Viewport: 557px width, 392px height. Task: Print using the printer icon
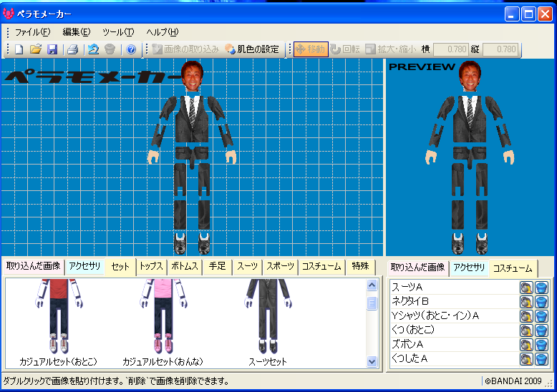click(x=73, y=49)
